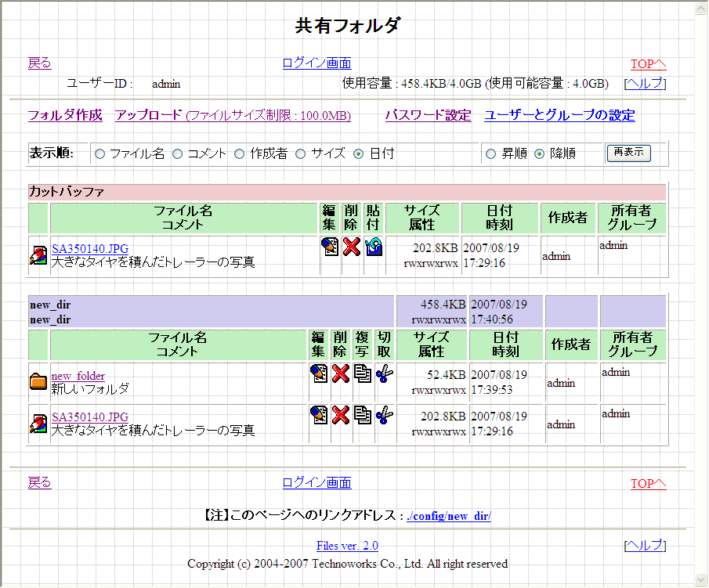Select 作成者 sort radio button
Image resolution: width=709 pixels, height=588 pixels.
(240, 154)
